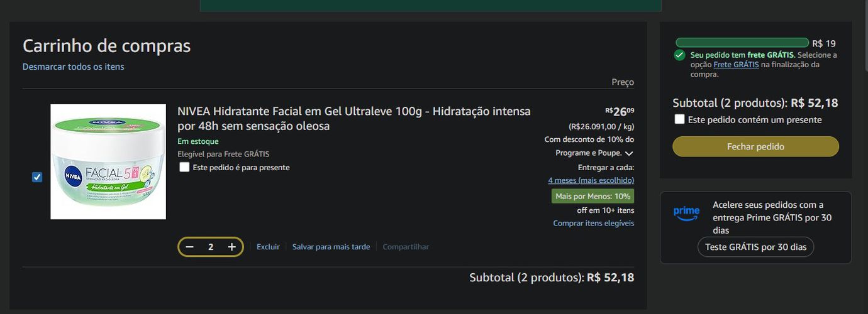Open the 'Frete GRÁTIS' link in sidebar
The height and width of the screenshot is (314, 868).
(736, 64)
